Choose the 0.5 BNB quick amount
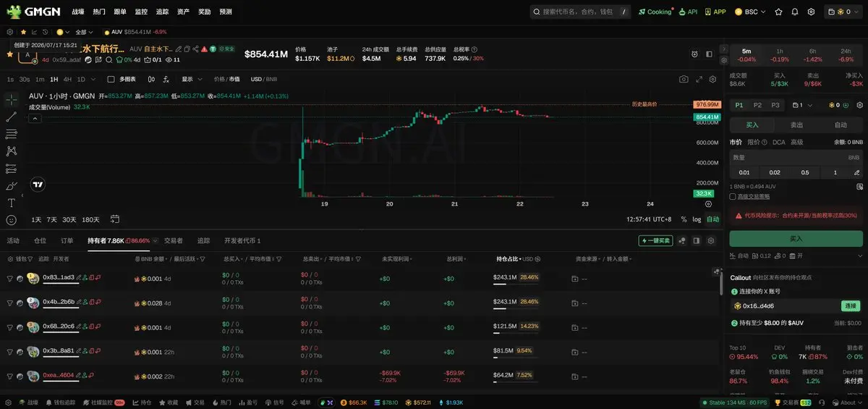Image resolution: width=868 pixels, height=409 pixels. (805, 172)
